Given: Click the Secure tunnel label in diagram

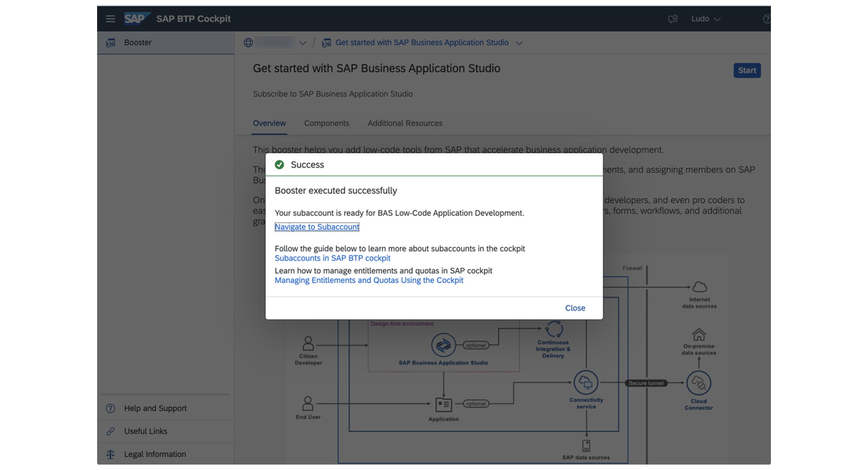Looking at the screenshot, I should pos(646,383).
